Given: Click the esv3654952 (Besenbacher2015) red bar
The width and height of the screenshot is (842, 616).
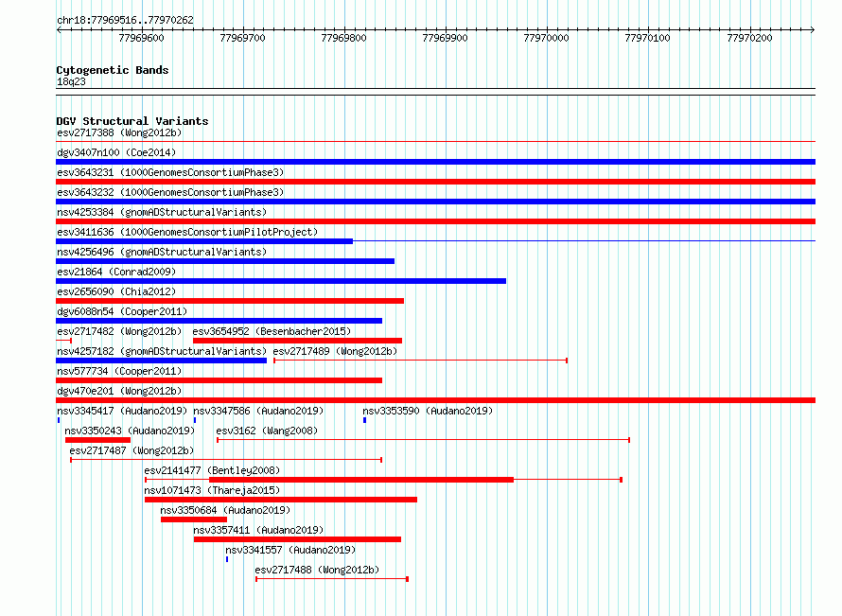Looking at the screenshot, I should pyautogui.click(x=297, y=341).
